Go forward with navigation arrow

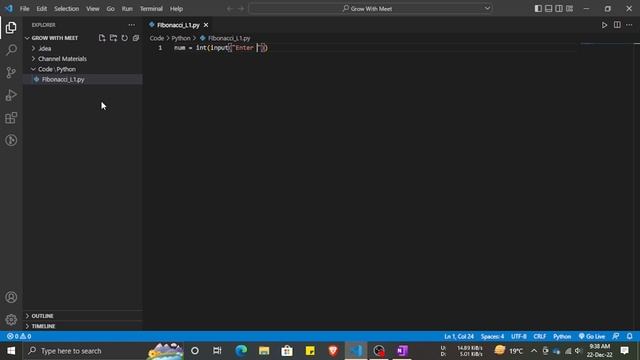241,9
